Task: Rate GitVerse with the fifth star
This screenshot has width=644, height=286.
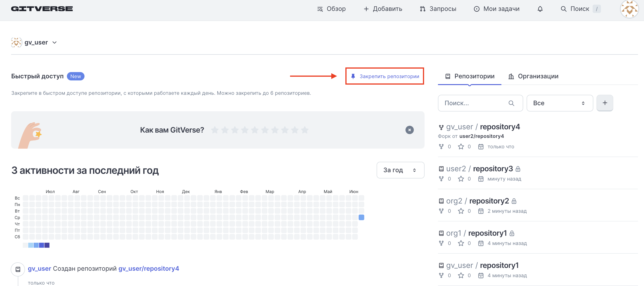Action: point(255,130)
